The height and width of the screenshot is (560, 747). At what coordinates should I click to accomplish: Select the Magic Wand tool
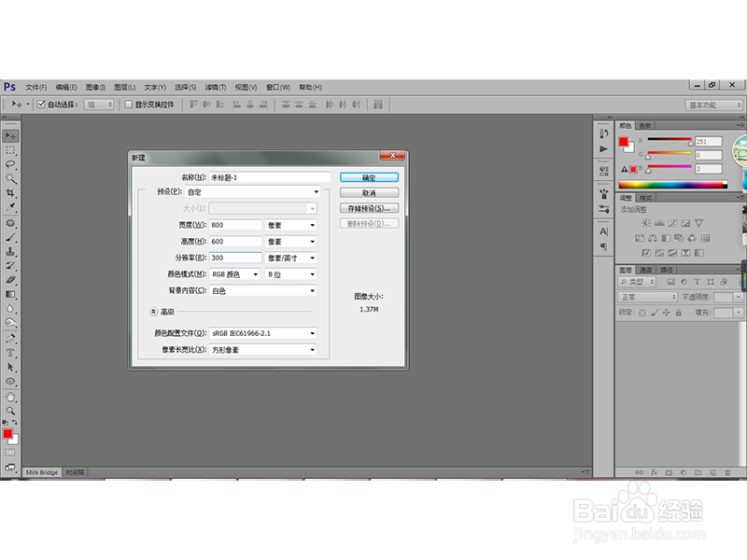click(x=10, y=179)
